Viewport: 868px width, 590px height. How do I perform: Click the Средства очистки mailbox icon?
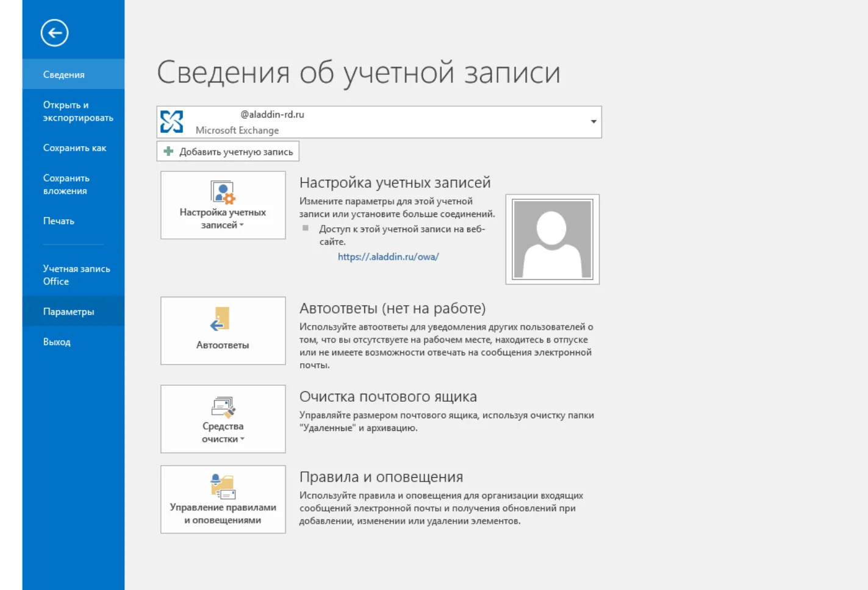point(223,407)
